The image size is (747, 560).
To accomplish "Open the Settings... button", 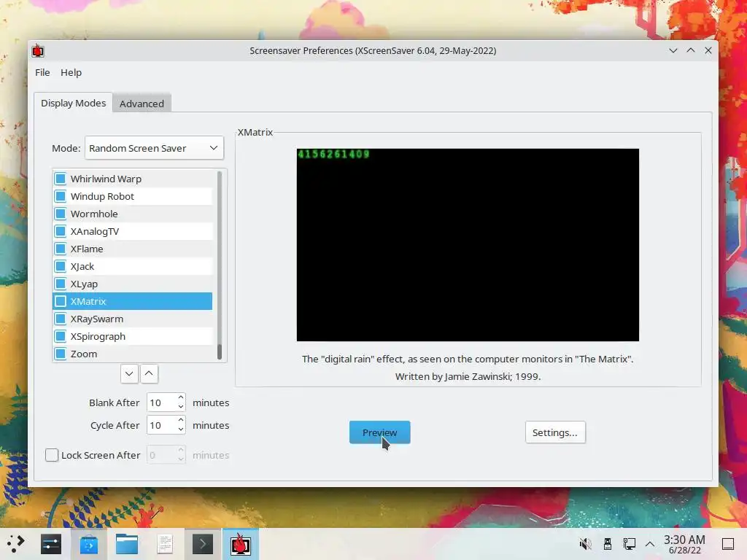I will [555, 432].
